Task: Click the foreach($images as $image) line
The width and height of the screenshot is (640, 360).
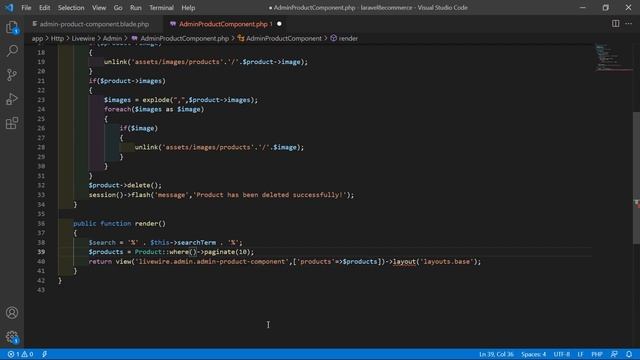Action: click(x=154, y=109)
